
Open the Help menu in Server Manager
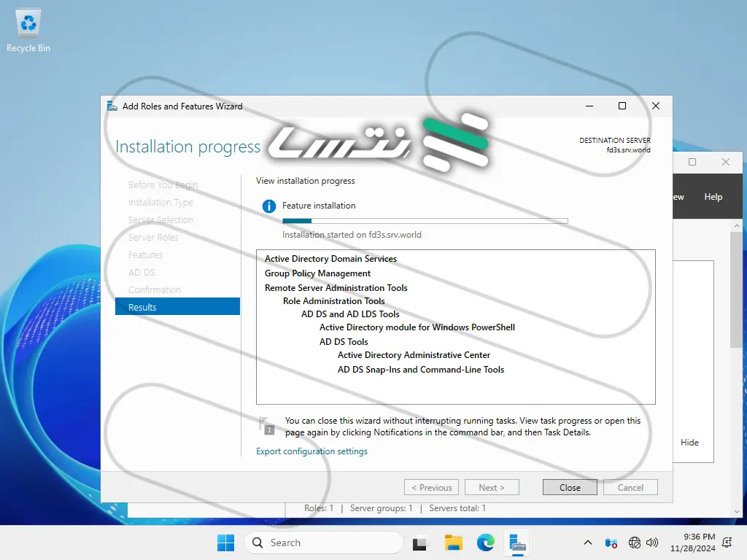click(x=713, y=197)
